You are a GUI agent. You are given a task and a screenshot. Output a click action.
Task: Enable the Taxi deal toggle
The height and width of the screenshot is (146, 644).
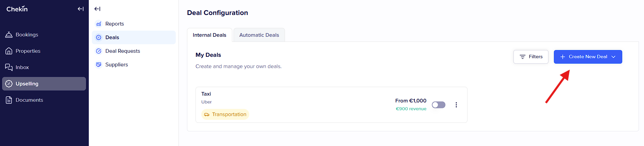438,105
